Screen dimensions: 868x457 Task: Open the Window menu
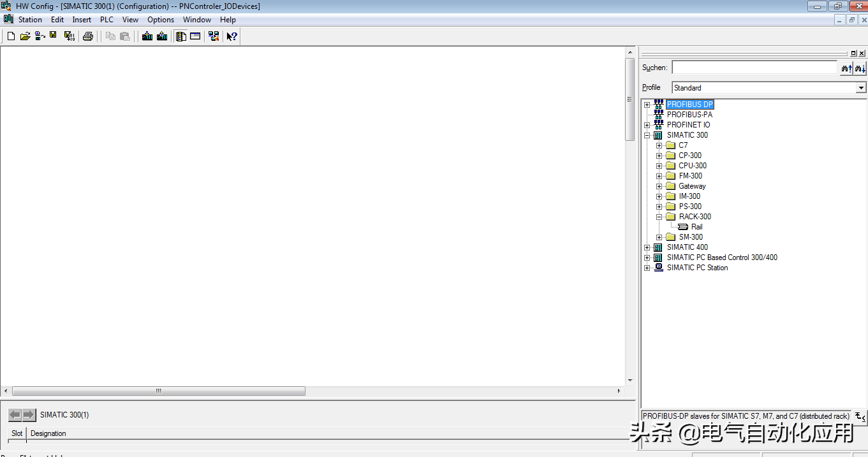(197, 20)
